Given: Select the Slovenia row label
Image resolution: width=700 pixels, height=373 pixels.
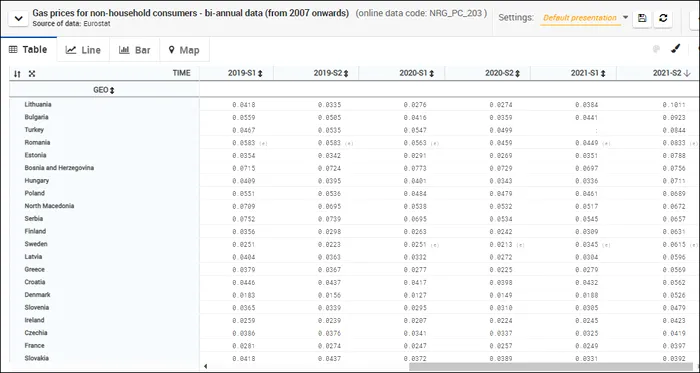Looking at the screenshot, I should point(37,307).
